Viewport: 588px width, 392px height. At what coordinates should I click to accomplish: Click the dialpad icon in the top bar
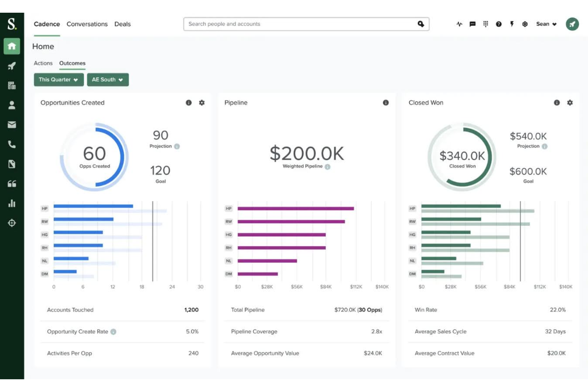485,24
